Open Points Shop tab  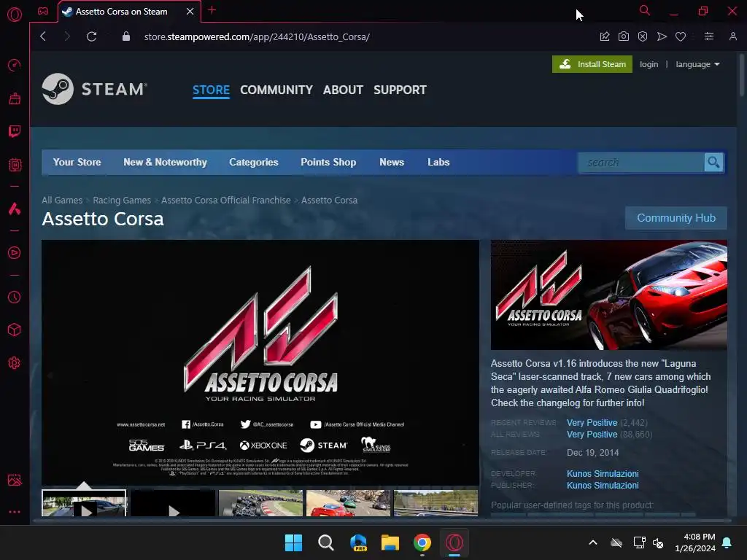[x=328, y=163]
